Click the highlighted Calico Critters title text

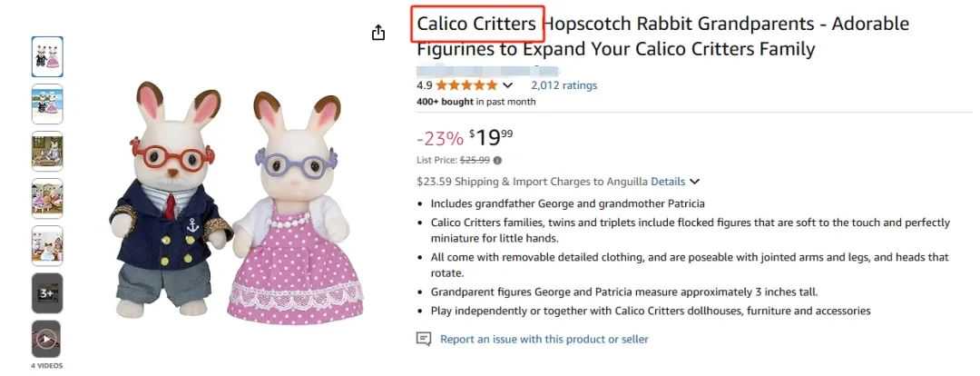(476, 24)
